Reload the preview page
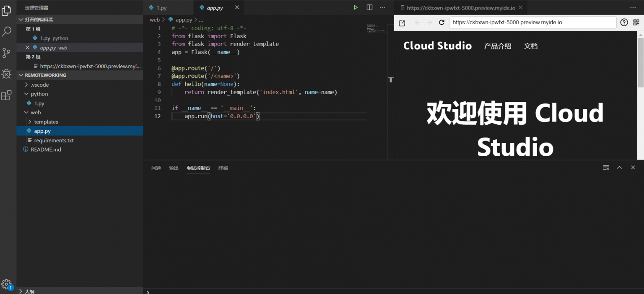This screenshot has height=294, width=644. coord(441,23)
